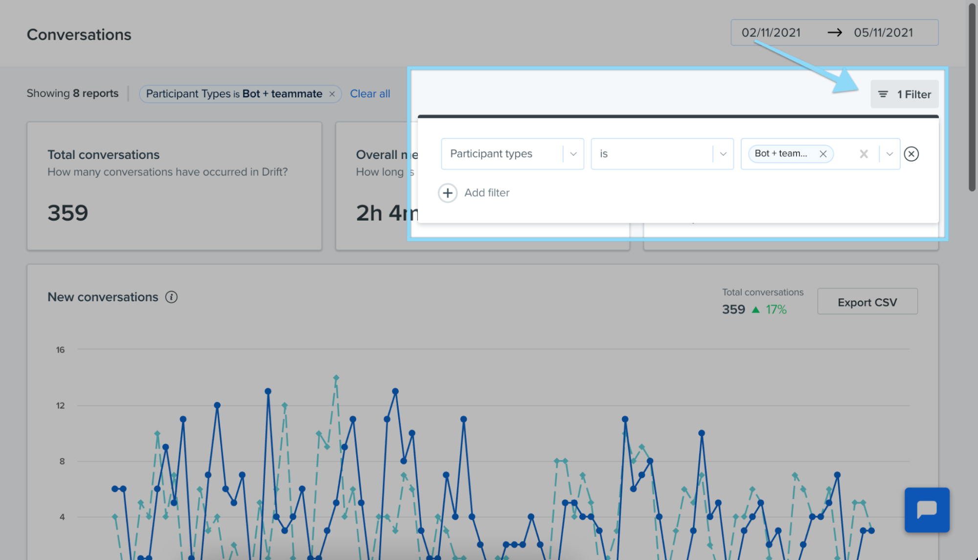This screenshot has height=560, width=978.
Task: Remove the Bot + team... chip in value field
Action: [823, 154]
